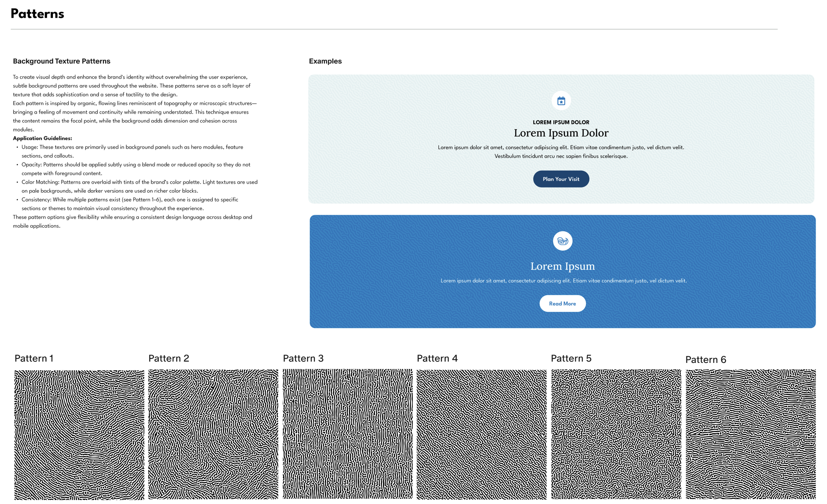The width and height of the screenshot is (827, 504).
Task: Click the Lorem Ipsum Dolor serif headline
Action: tap(561, 133)
